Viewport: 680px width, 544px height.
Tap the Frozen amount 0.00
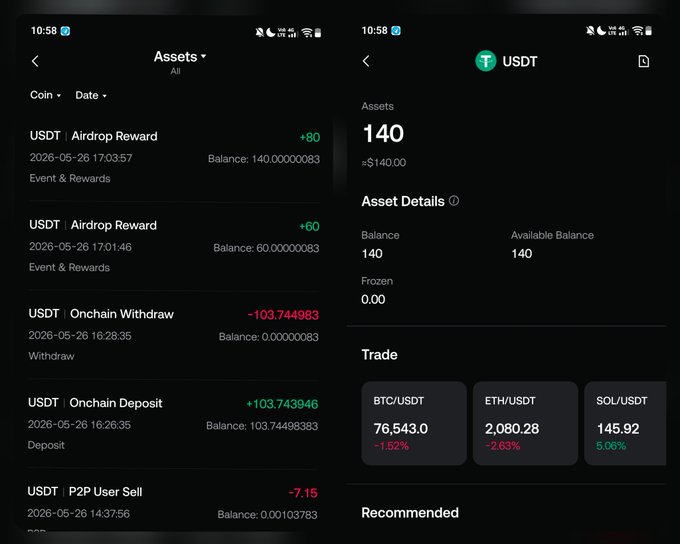(373, 299)
